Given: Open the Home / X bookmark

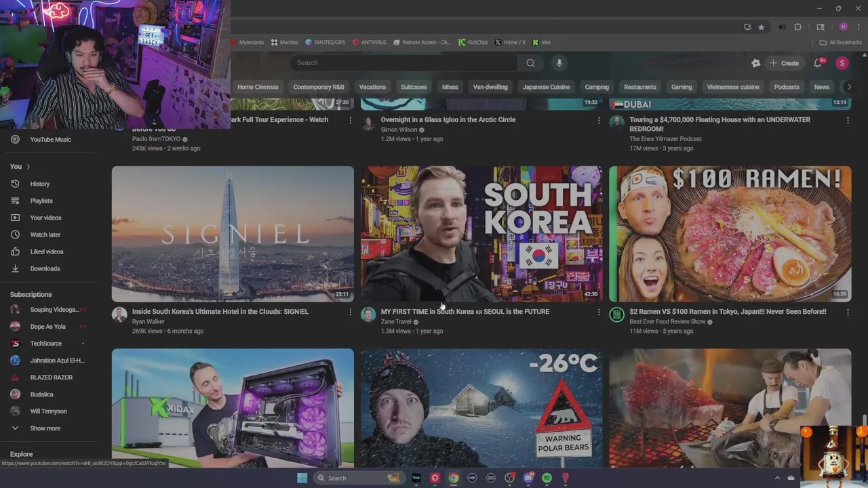Looking at the screenshot, I should (x=510, y=42).
